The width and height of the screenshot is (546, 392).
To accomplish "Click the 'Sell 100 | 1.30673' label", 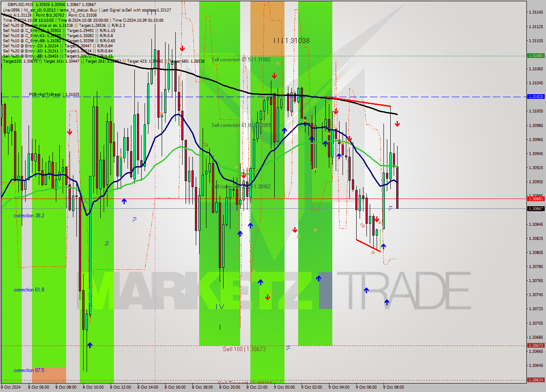I will click(244, 349).
